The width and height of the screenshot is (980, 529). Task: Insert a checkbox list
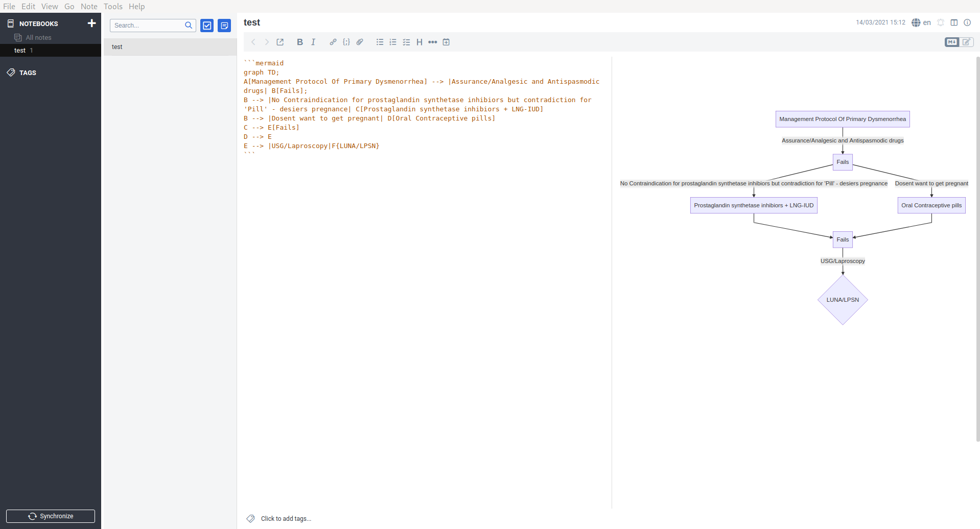tap(406, 42)
